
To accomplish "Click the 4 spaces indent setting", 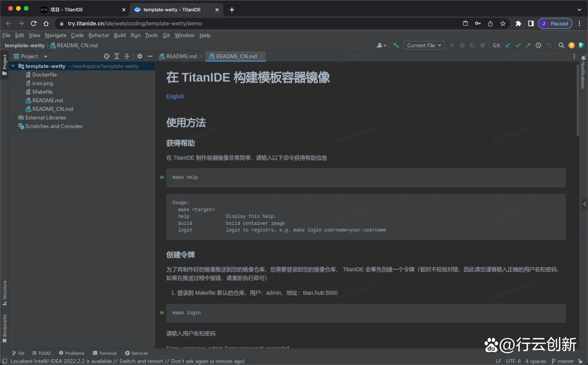I will pos(535,361).
